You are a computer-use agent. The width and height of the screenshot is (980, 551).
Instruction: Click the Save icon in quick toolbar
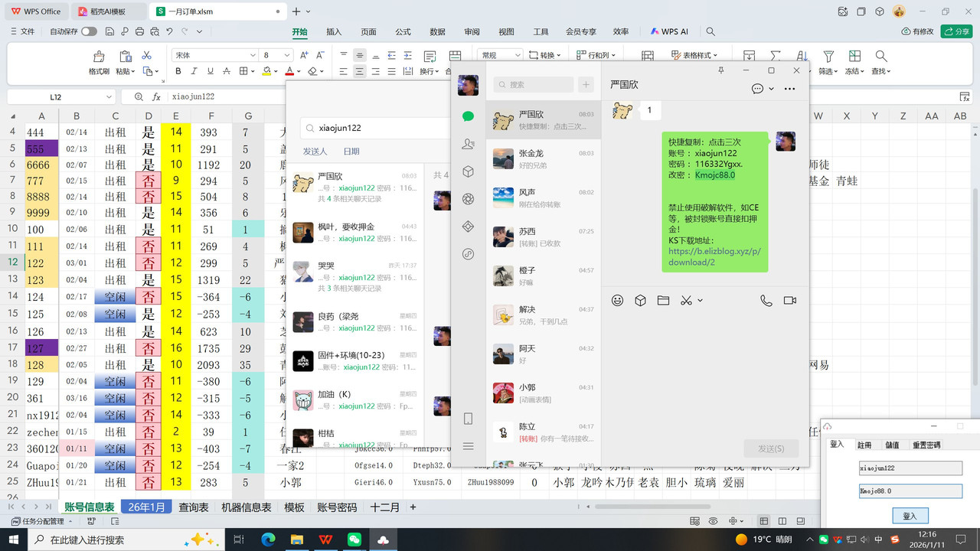pos(110,31)
